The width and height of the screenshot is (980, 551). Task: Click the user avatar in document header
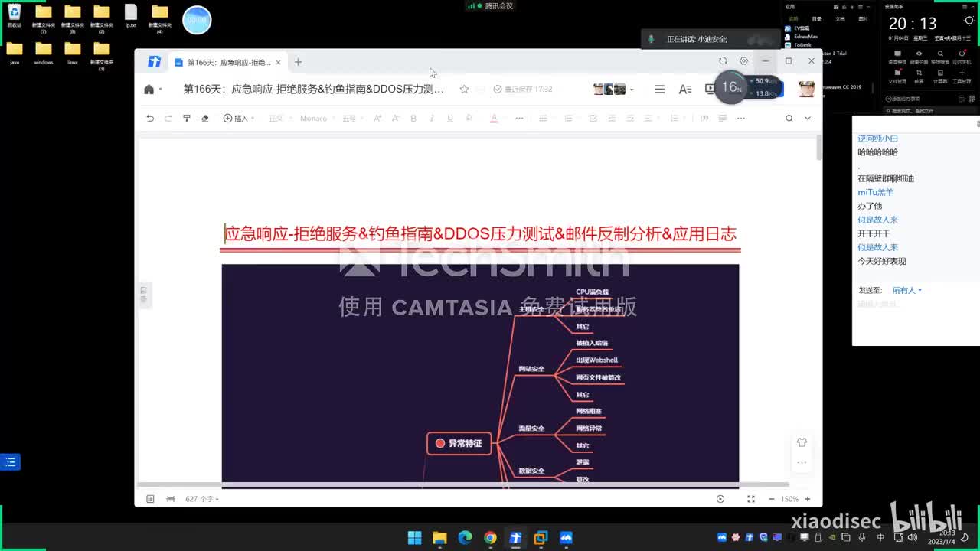[806, 89]
